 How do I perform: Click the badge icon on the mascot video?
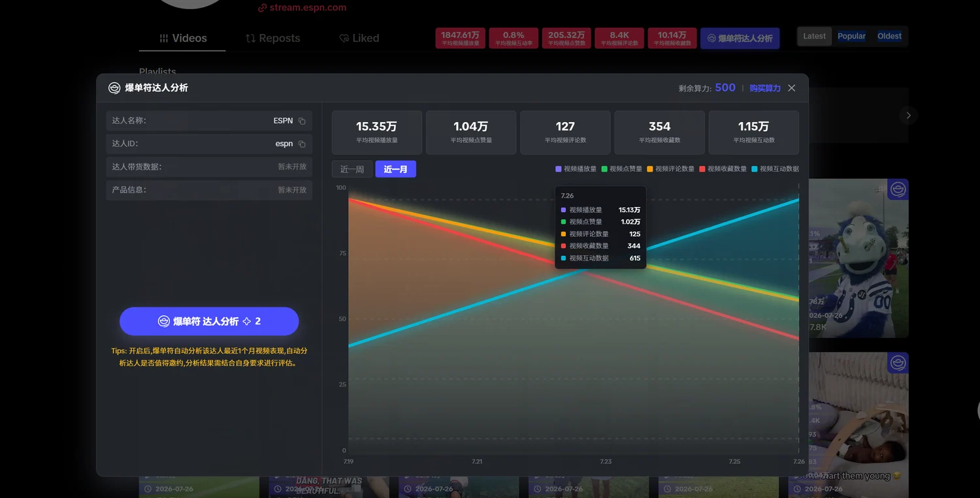[898, 189]
